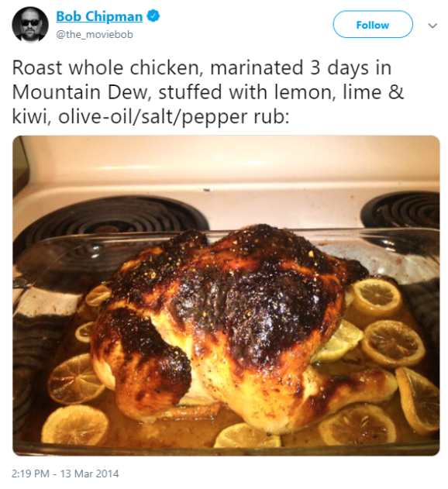Viewport: 448px width, 489px height.
Task: Click the blue verified badge icon
Action: pos(153,16)
